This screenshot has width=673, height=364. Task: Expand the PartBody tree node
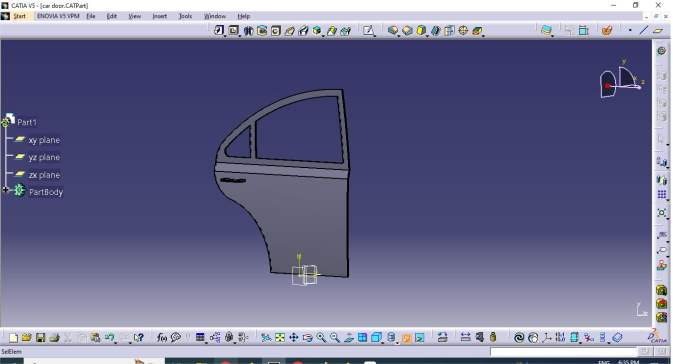click(x=6, y=190)
